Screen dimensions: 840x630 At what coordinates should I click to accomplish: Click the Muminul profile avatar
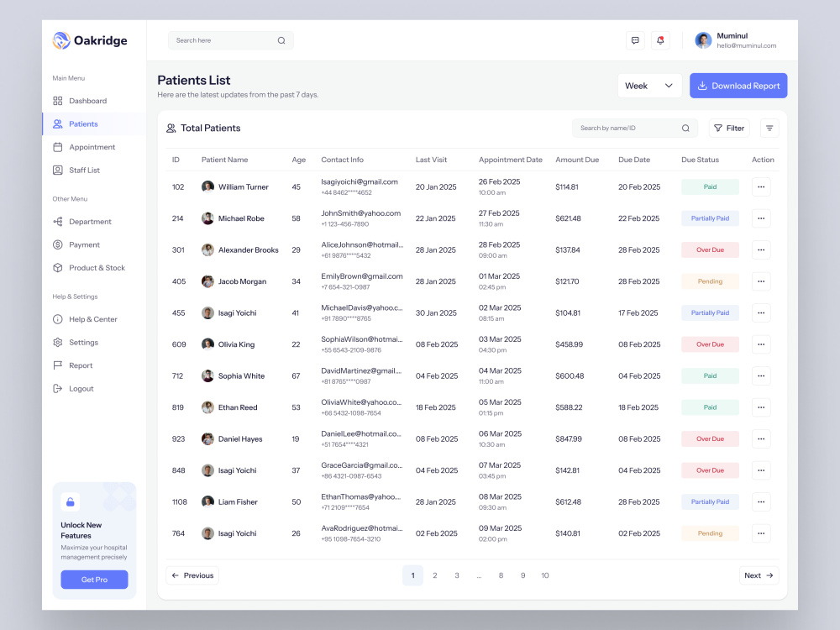tap(703, 40)
